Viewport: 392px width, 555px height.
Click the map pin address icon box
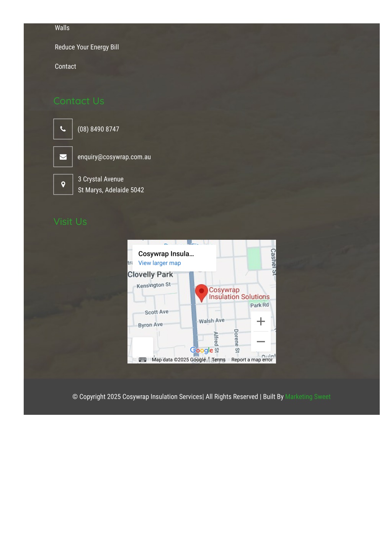coord(63,184)
